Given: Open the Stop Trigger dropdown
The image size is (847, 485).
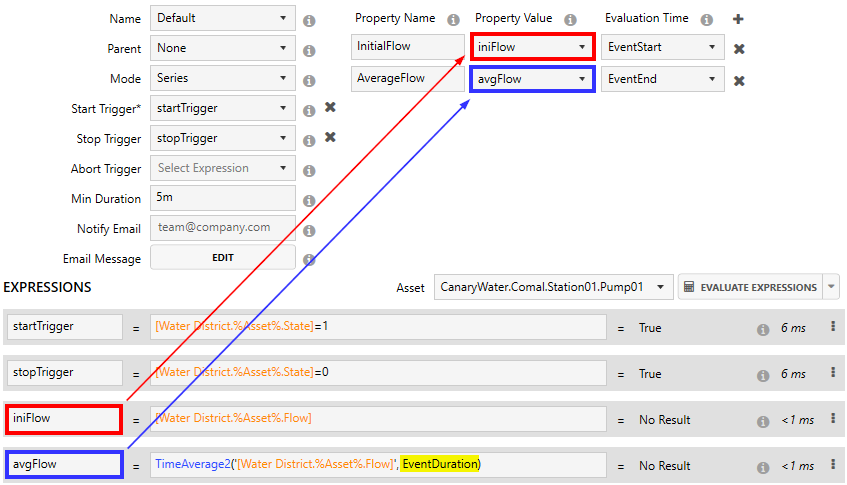Looking at the screenshot, I should [223, 138].
